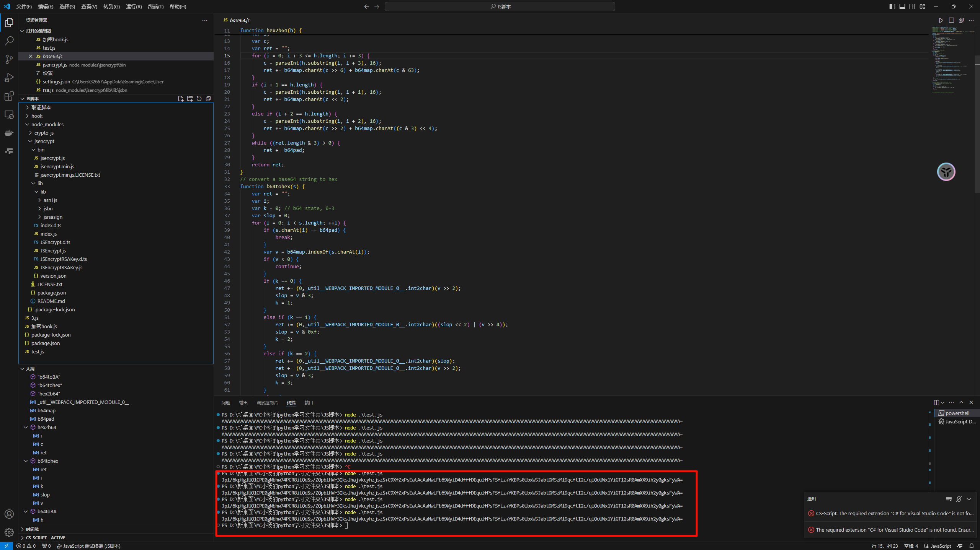The height and width of the screenshot is (550, 980).
Task: Open the Docker view in activity bar
Action: pyautogui.click(x=9, y=133)
